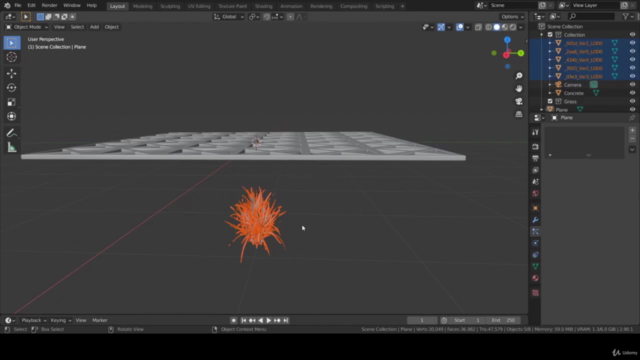
Task: Select the Select Box tool
Action: point(12,43)
